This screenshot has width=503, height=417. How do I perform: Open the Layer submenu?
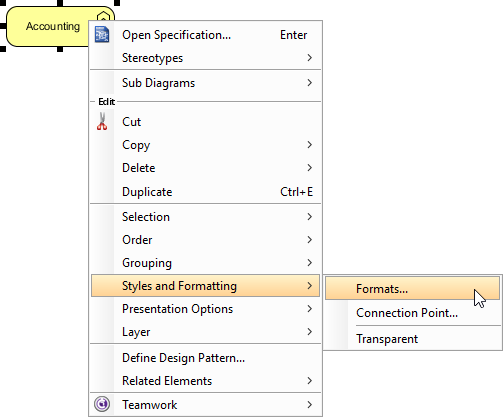(205, 332)
